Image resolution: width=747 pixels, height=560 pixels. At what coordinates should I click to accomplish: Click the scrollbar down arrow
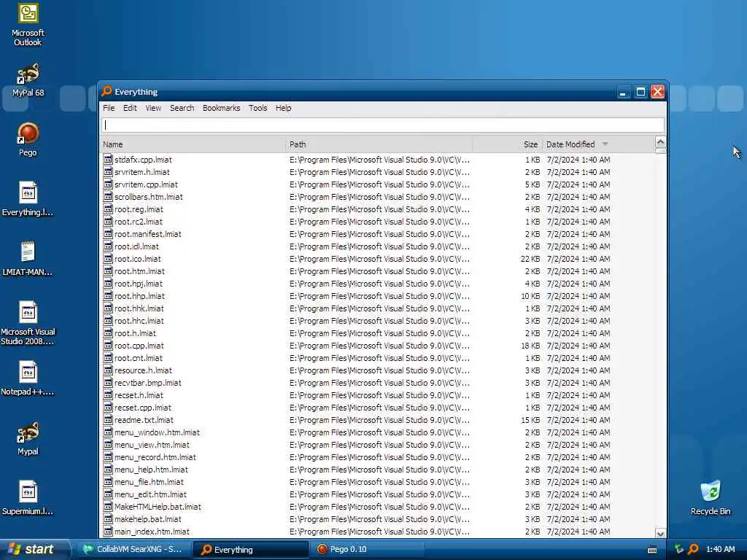pos(660,533)
